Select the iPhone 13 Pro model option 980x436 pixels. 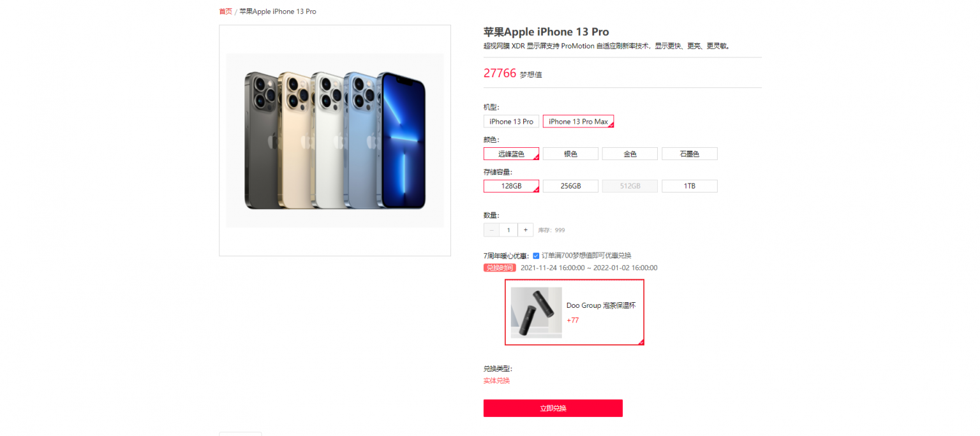pyautogui.click(x=511, y=121)
